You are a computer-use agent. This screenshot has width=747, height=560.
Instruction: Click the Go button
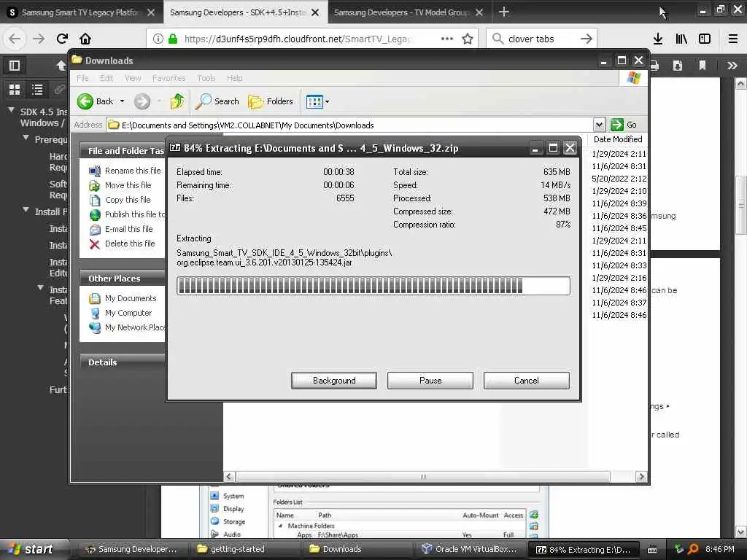click(624, 125)
